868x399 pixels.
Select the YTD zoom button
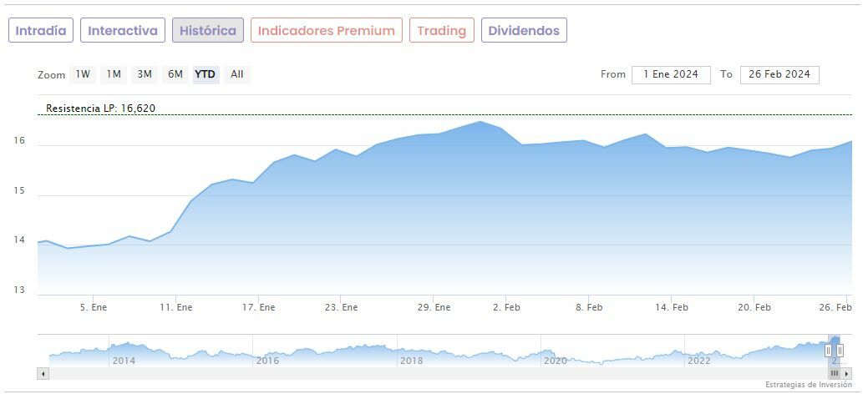[x=205, y=74]
